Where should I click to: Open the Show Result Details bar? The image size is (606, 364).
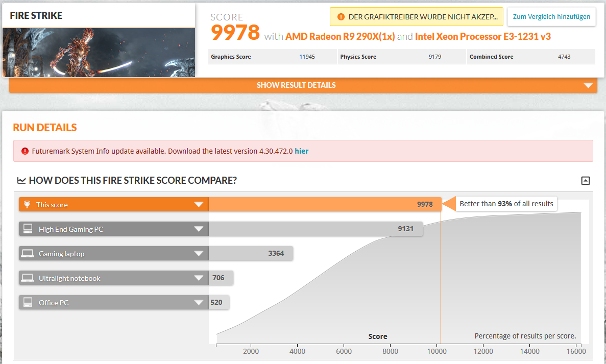(303, 85)
